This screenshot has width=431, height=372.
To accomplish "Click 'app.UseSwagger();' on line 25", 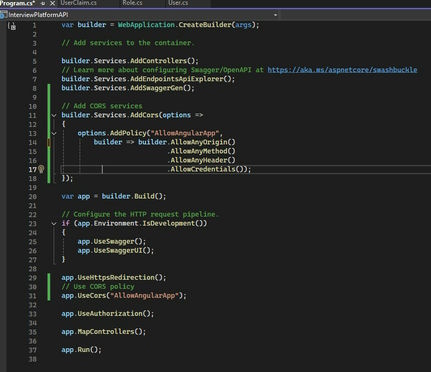I will click(112, 241).
